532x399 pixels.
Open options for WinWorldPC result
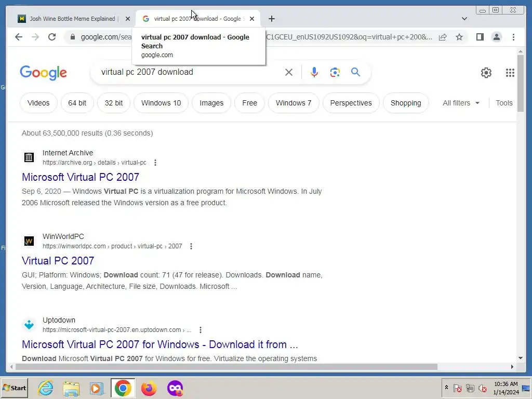click(191, 246)
